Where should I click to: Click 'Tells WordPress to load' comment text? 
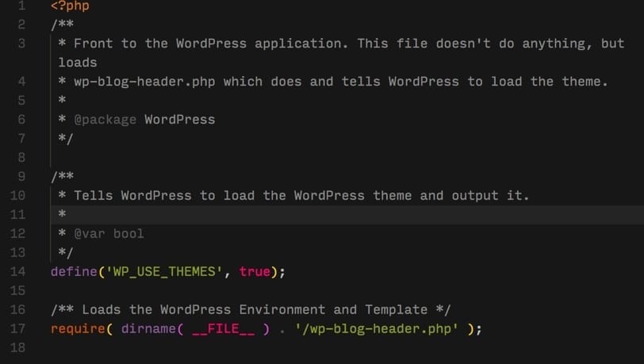pyautogui.click(x=164, y=196)
